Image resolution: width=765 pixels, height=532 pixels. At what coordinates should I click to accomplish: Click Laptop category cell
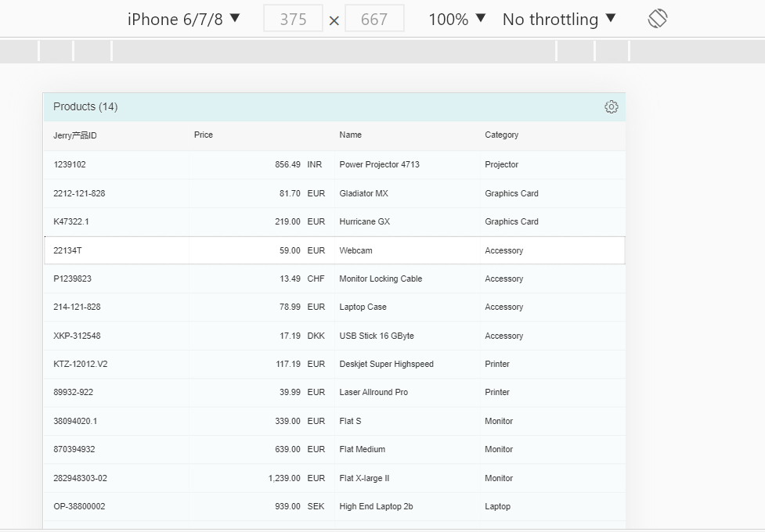498,507
